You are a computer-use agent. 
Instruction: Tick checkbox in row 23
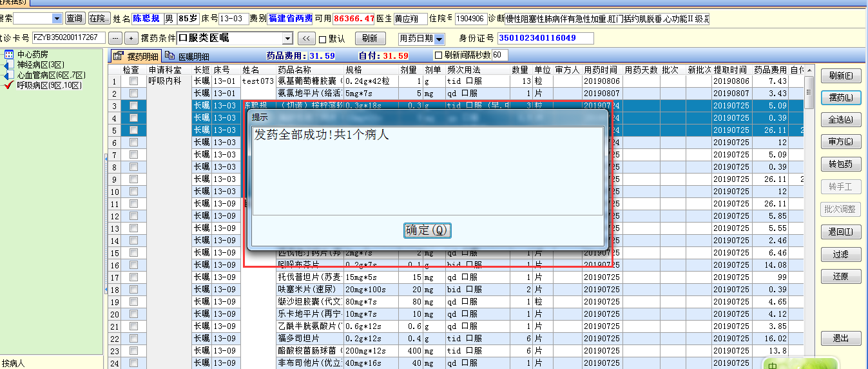click(x=133, y=351)
